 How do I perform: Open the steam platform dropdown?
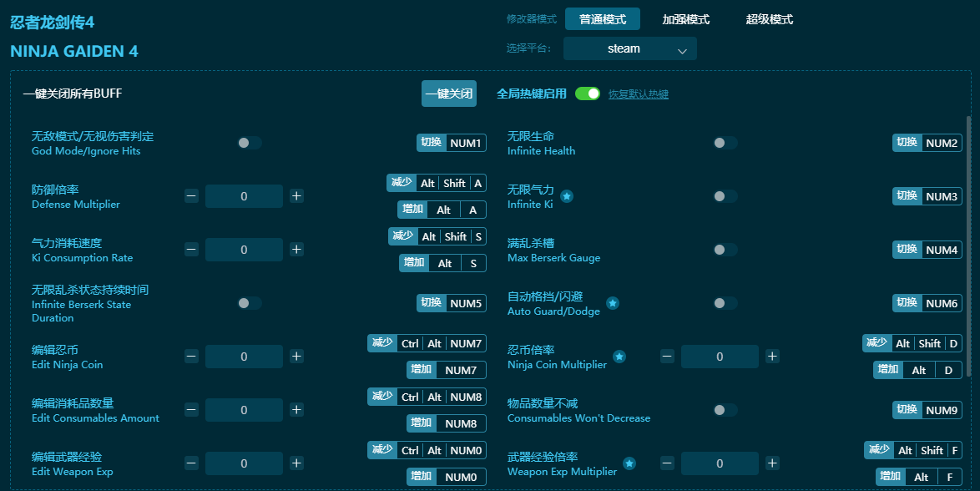click(630, 48)
